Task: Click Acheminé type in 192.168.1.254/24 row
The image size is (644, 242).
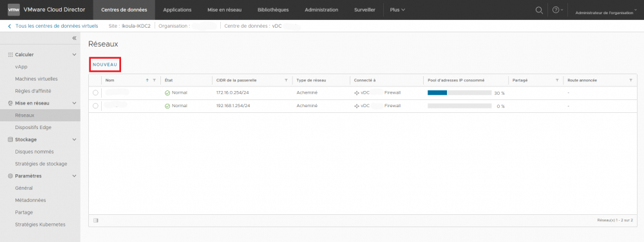Action: pyautogui.click(x=307, y=106)
